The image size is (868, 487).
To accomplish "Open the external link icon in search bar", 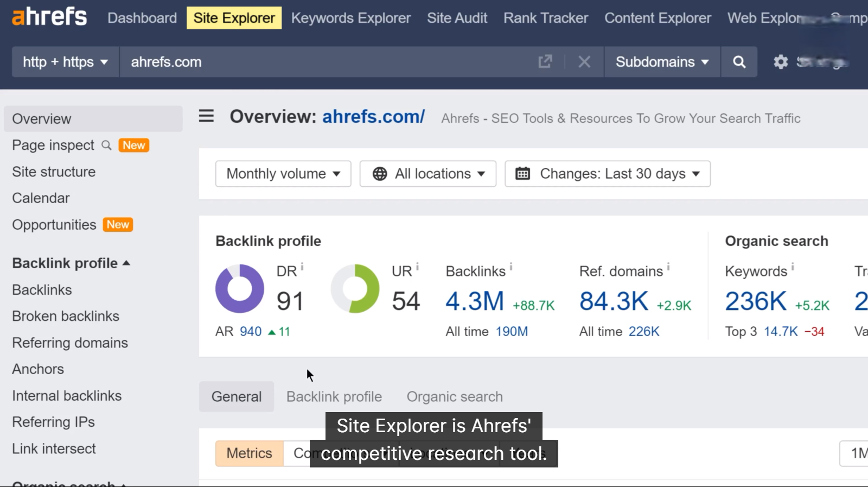I will pyautogui.click(x=545, y=62).
